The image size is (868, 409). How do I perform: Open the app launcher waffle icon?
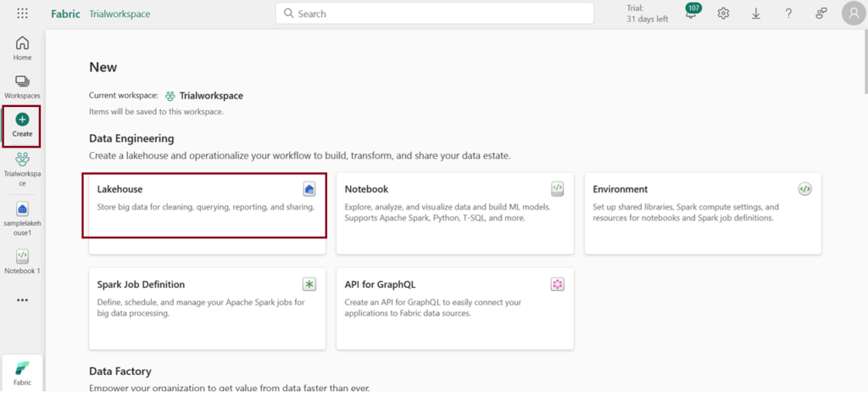pyautogui.click(x=22, y=14)
